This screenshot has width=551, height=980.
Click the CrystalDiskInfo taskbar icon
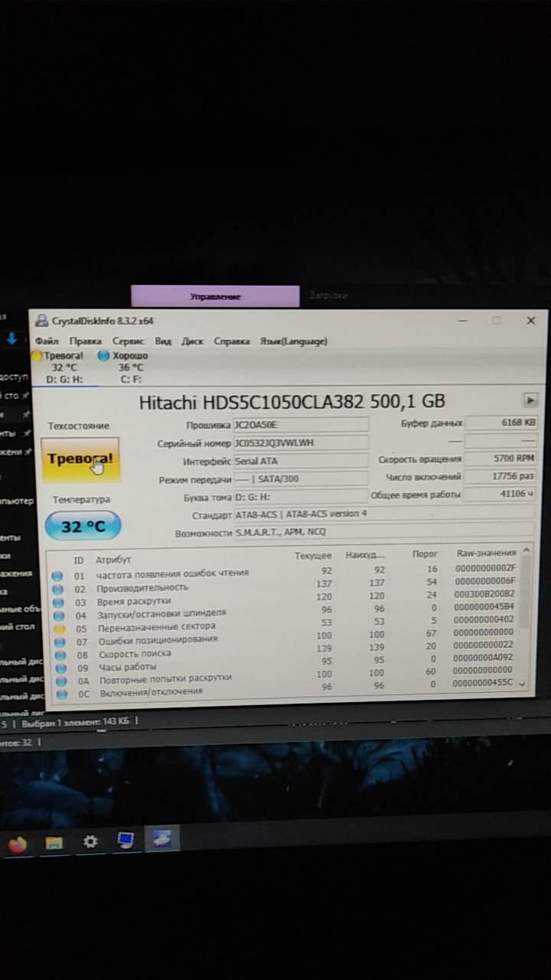point(161,838)
